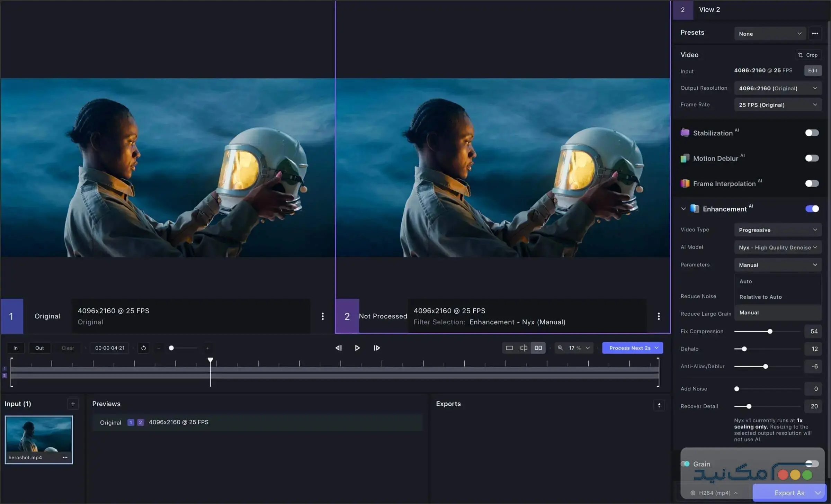Select the single-view layout icon
831x504 pixels.
[x=509, y=348]
